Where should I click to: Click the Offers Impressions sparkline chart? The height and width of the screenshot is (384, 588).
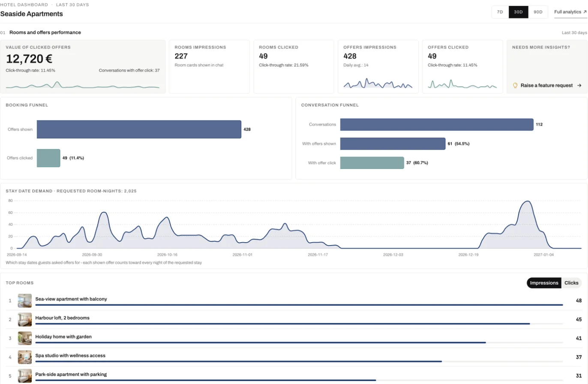(378, 84)
